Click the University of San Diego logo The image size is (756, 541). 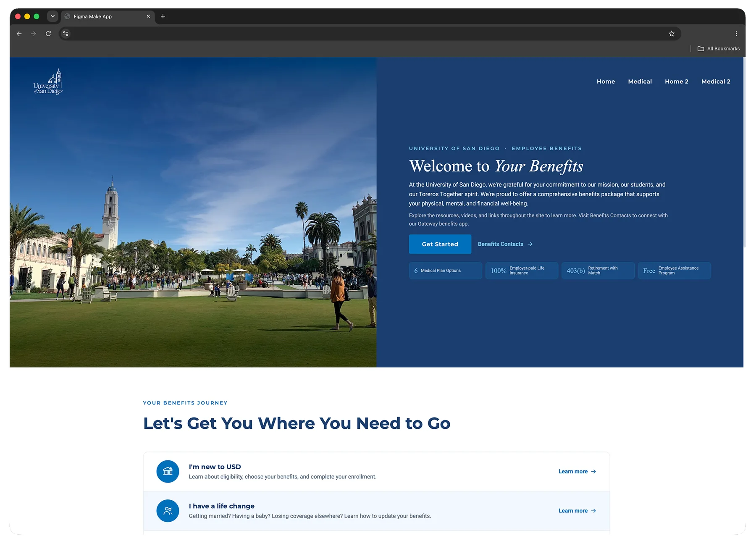tap(48, 81)
